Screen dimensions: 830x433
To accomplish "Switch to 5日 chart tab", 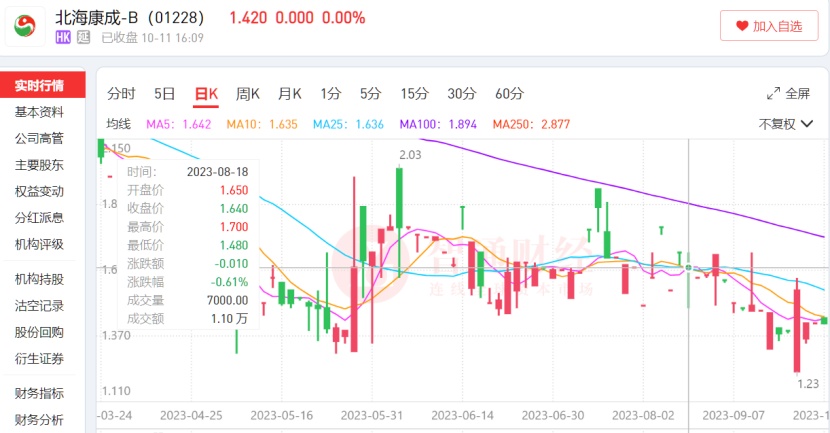I will click(x=165, y=94).
